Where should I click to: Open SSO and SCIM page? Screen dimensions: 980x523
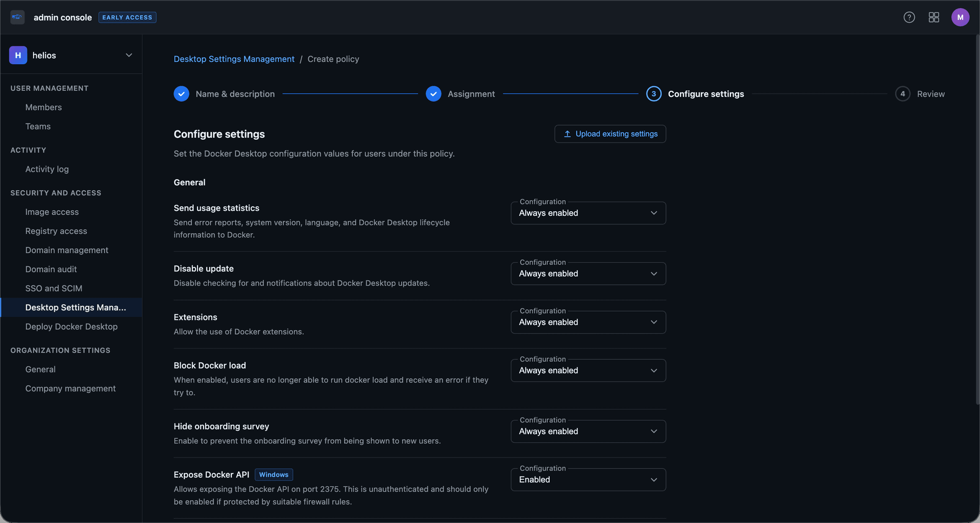pyautogui.click(x=54, y=288)
